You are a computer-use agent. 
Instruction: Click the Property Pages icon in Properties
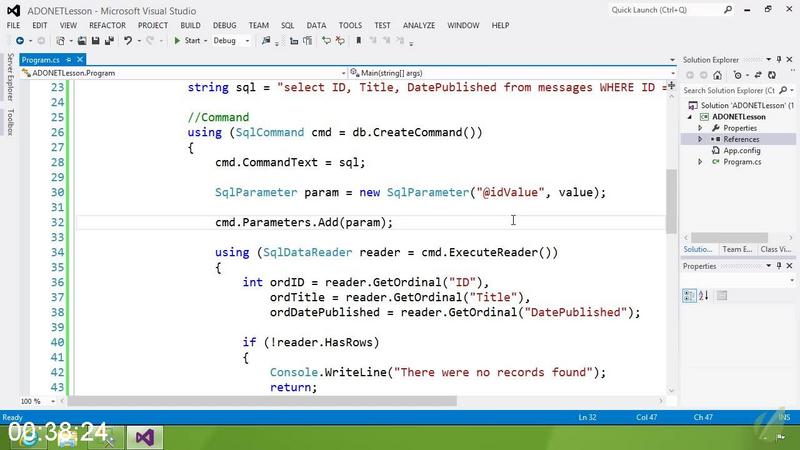(721, 295)
